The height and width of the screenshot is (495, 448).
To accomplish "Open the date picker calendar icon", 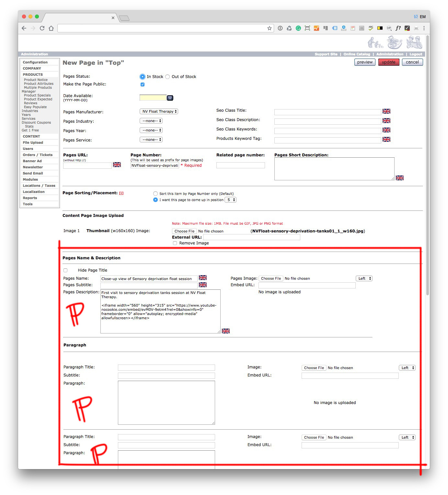I will tap(170, 98).
